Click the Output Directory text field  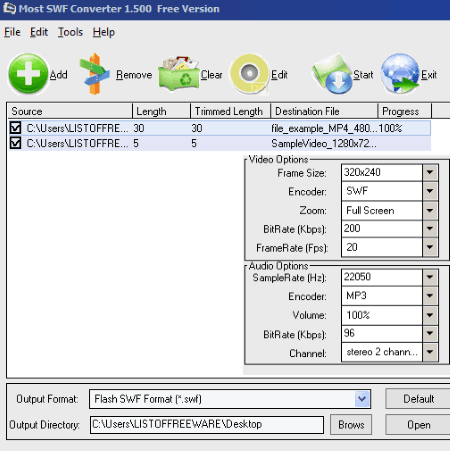[x=207, y=425]
